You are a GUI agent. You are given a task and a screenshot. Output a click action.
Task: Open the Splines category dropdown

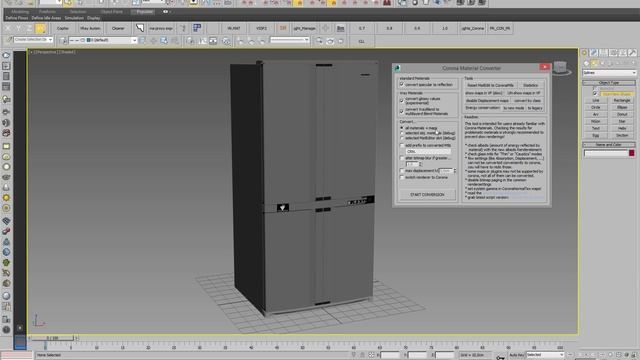tap(609, 73)
